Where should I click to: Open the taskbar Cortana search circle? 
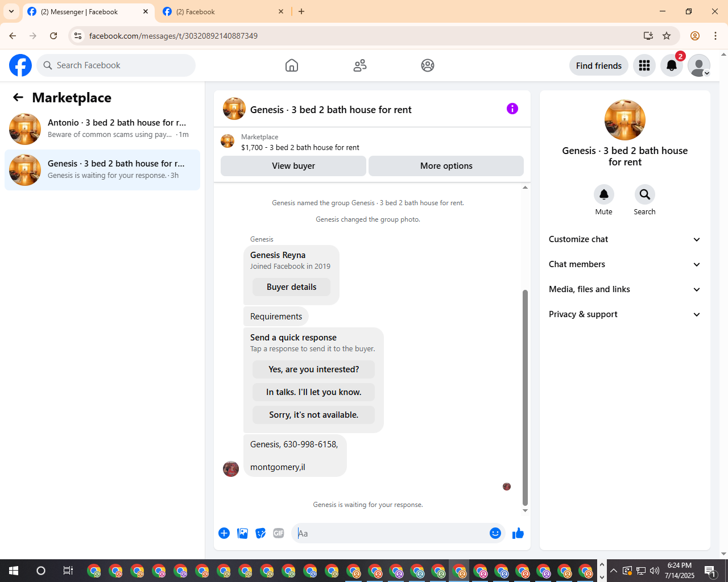coord(41,571)
